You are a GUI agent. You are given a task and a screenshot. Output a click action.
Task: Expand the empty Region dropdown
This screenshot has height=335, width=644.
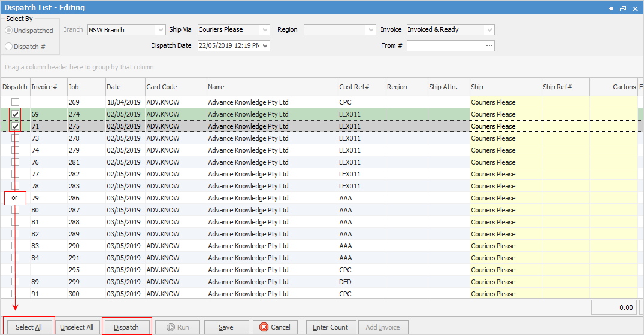(370, 30)
